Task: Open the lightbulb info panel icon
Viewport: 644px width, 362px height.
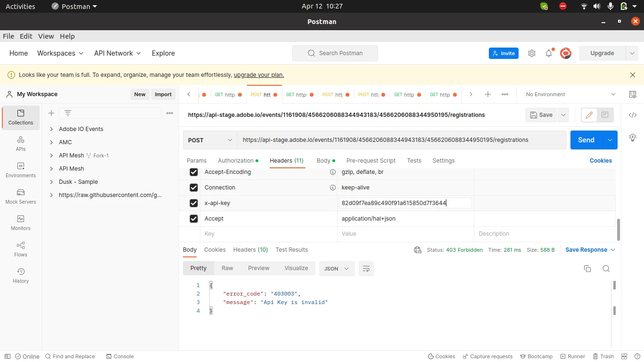Action: [633, 138]
